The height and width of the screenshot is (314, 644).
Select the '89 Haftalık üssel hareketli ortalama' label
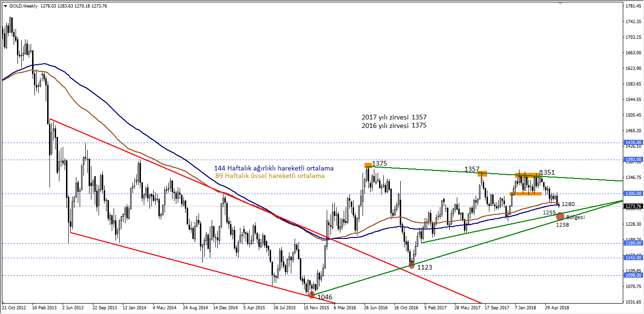pos(270,176)
